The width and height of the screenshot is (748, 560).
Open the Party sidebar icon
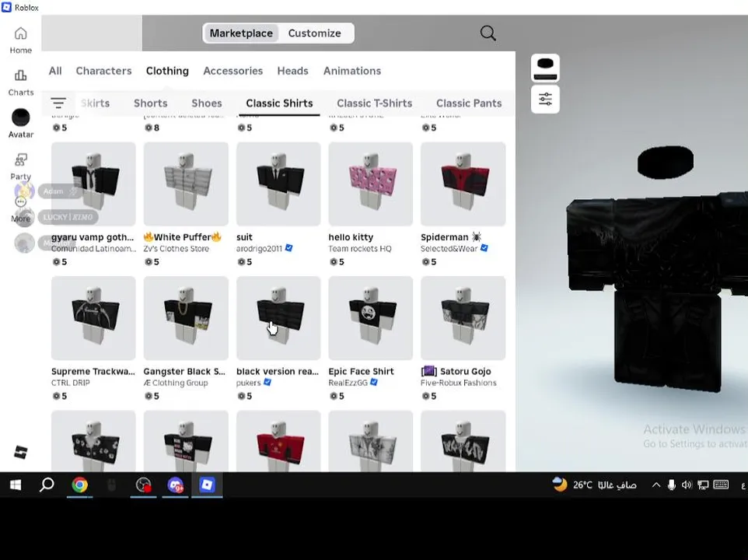pyautogui.click(x=20, y=166)
